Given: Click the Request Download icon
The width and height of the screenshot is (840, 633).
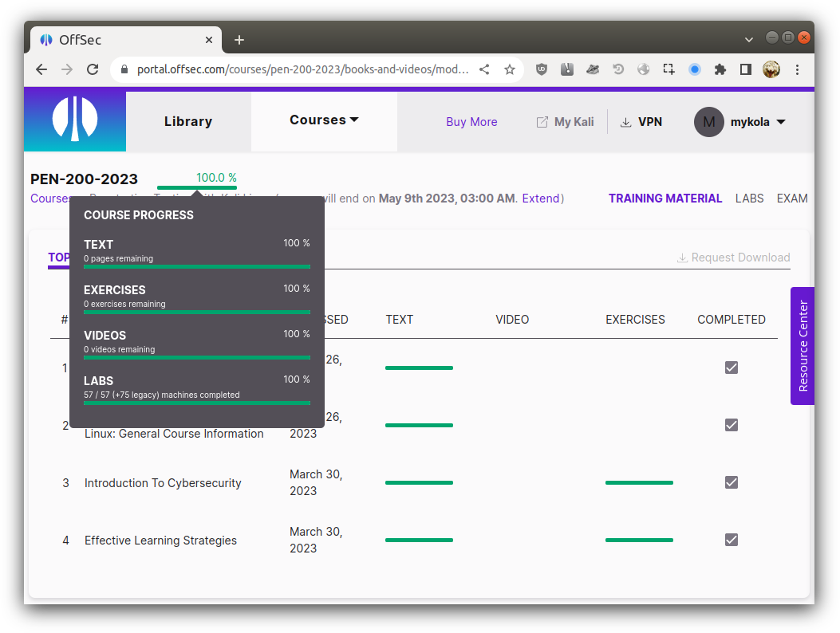Looking at the screenshot, I should point(682,258).
